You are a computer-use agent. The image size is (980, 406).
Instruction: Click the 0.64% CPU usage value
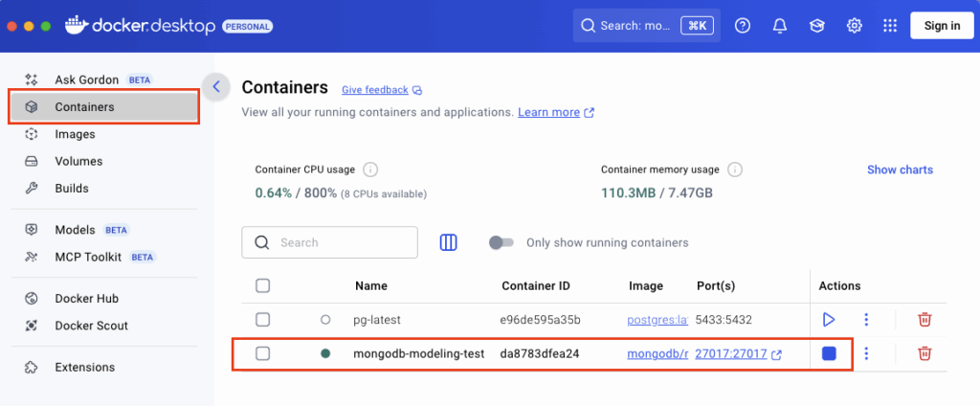(273, 193)
